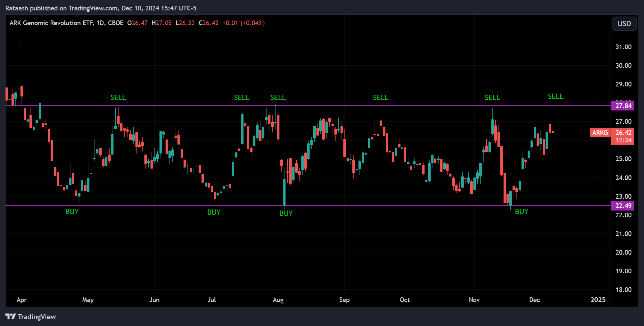
Task: Click the high value H27.05
Action: tap(161, 23)
